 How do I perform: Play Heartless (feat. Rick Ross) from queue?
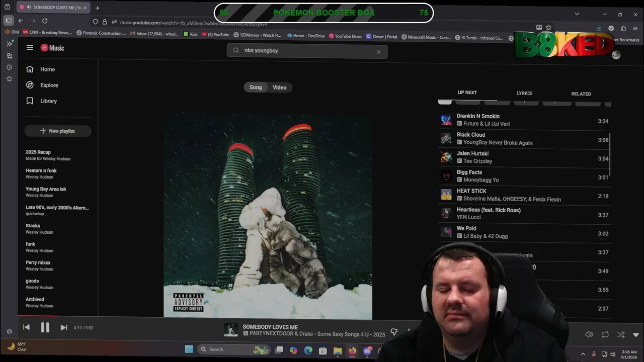coord(524,214)
